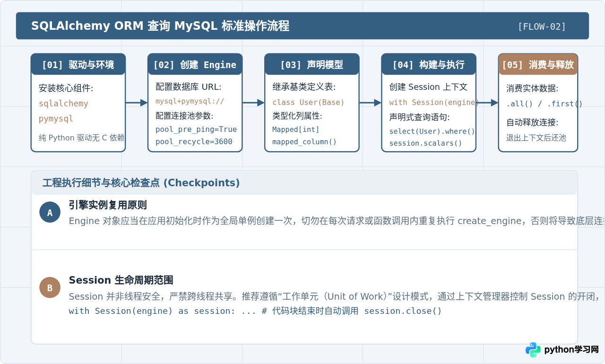Click the "class User(Base)" code text
605x364 pixels.
coord(309,102)
